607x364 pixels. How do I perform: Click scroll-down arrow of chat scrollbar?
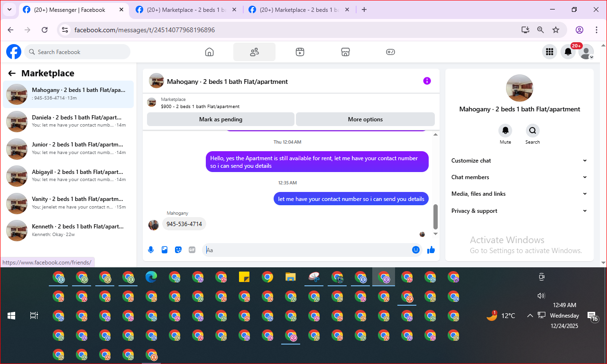coord(435,234)
